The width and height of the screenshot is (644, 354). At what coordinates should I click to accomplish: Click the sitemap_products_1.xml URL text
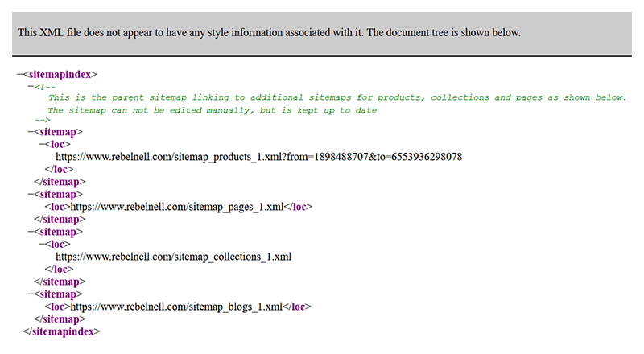(258, 157)
